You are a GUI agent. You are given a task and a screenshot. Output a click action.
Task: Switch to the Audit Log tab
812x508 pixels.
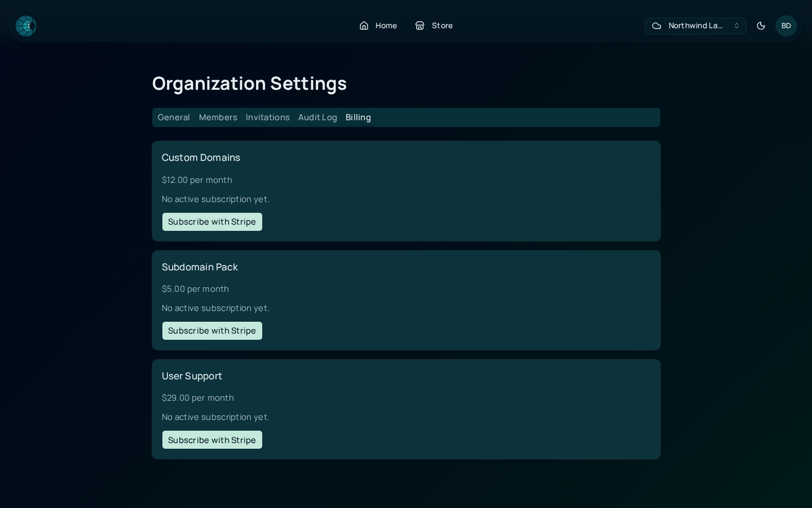317,117
